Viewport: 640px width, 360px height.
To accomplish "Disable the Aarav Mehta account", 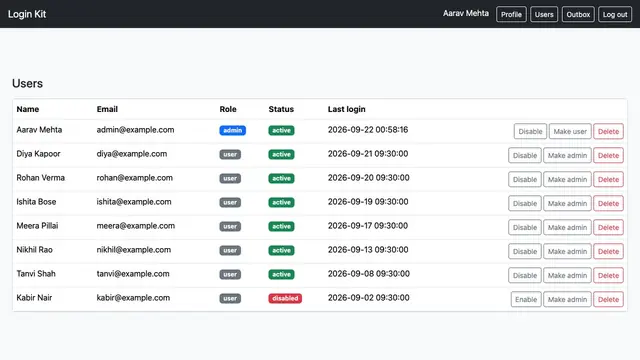I will coord(530,131).
